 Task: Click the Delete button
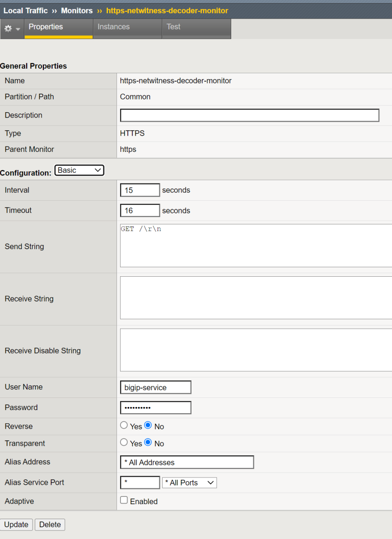tap(50, 525)
